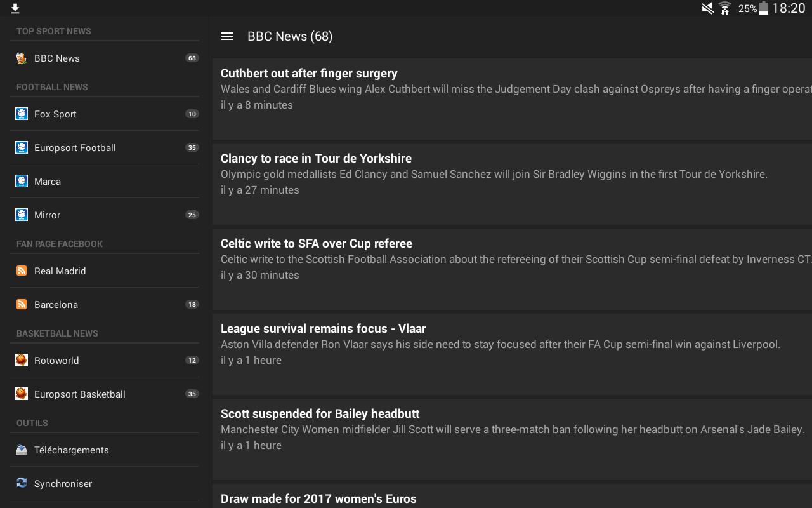The width and height of the screenshot is (812, 508).
Task: Read Clancy to race in Tour de Yorkshire
Action: (x=316, y=159)
